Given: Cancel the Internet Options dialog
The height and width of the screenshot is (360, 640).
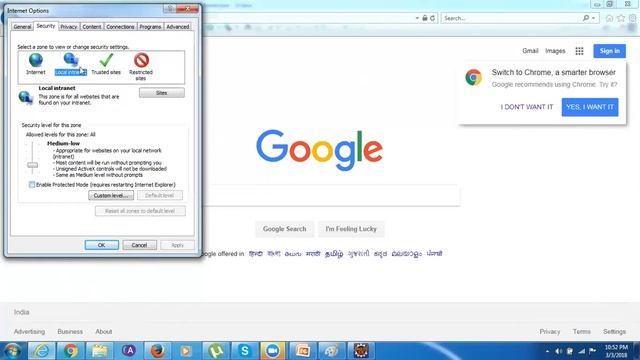Looking at the screenshot, I should tap(139, 245).
